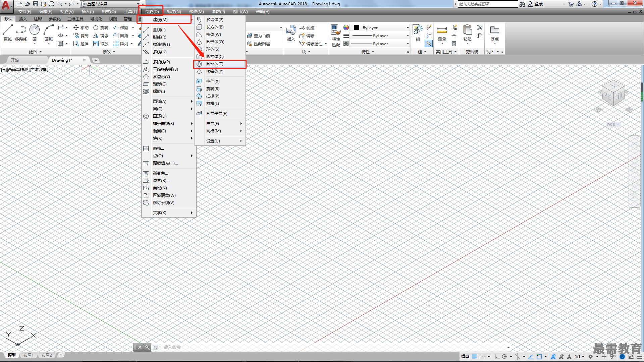Toggle polar tracking in status bar
This screenshot has width=644, height=362.
504,356
